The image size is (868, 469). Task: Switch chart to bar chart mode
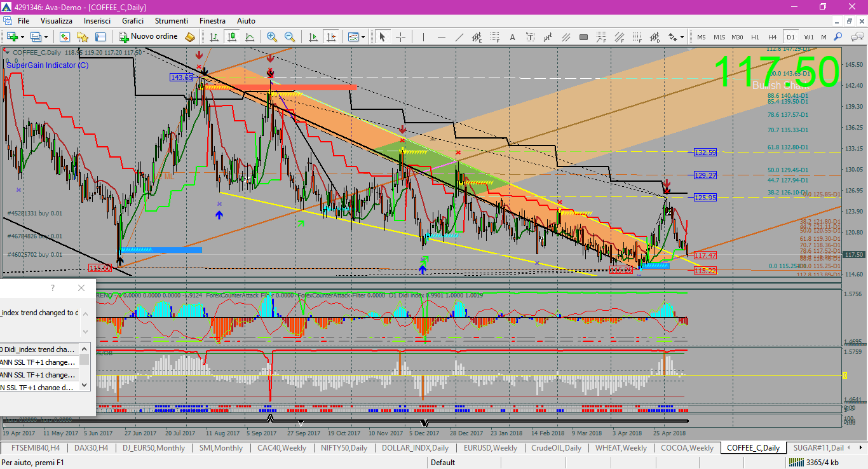pos(214,37)
